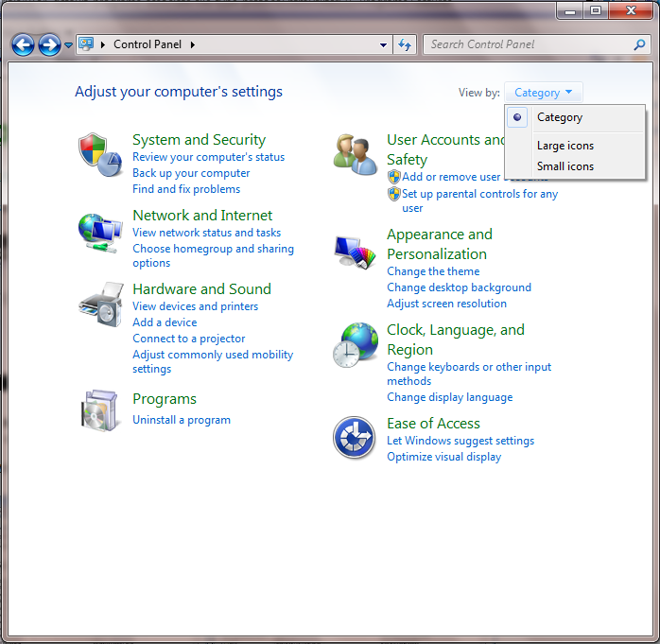
Task: Click the Ease of Access icon
Action: [354, 438]
